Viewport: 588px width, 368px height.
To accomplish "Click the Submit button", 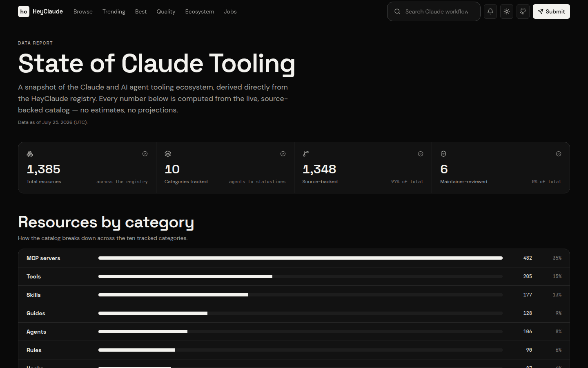I will pos(551,11).
